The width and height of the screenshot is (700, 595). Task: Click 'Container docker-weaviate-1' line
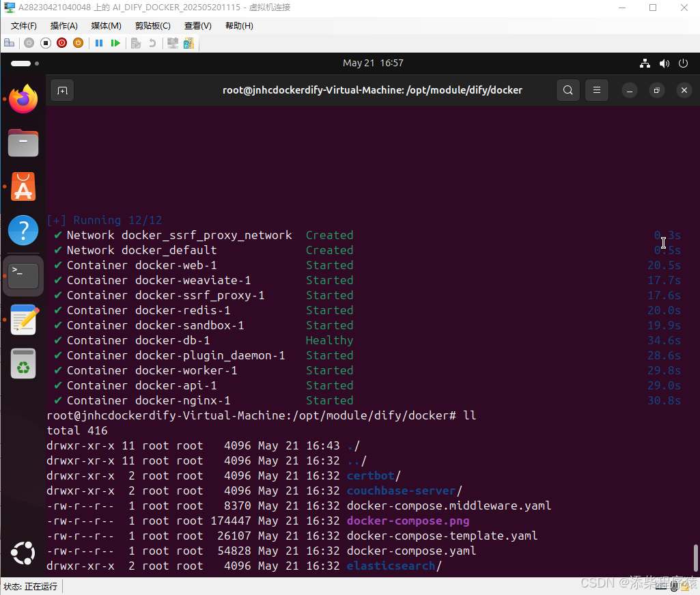tap(158, 281)
